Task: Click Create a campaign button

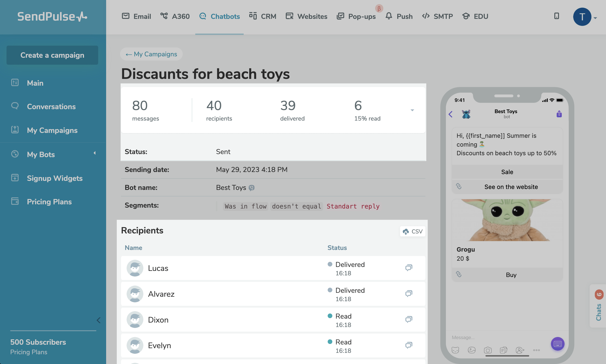Action: [52, 55]
